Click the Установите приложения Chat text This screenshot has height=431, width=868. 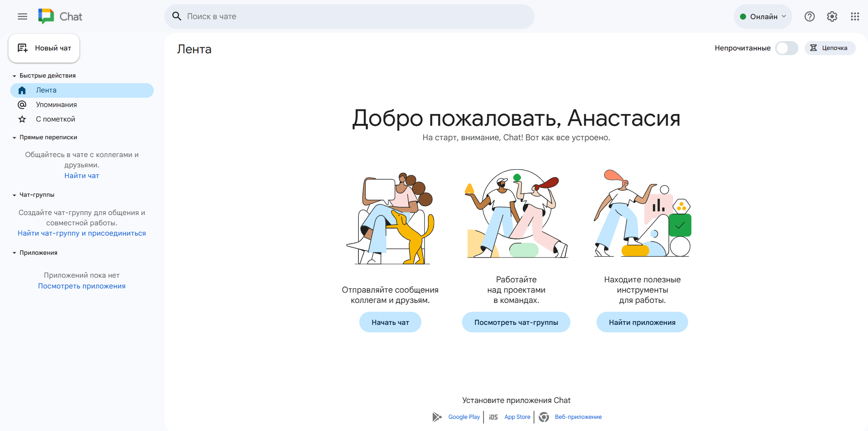[x=516, y=401]
